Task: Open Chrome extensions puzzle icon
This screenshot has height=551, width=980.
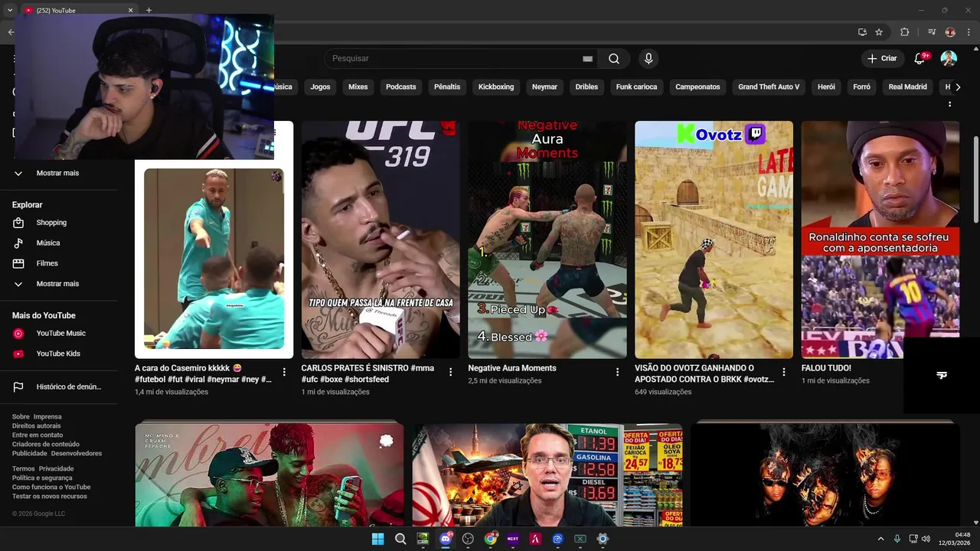Action: pyautogui.click(x=904, y=32)
